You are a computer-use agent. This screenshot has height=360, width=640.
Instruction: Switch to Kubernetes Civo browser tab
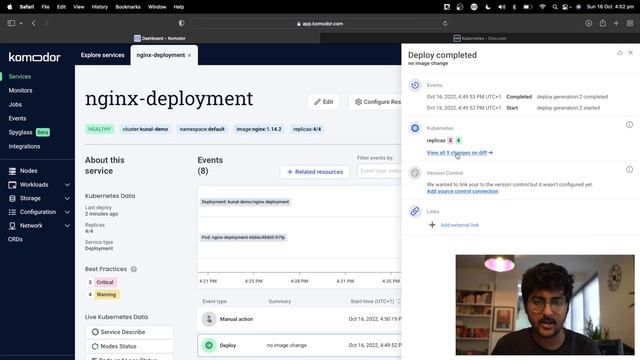[x=480, y=38]
